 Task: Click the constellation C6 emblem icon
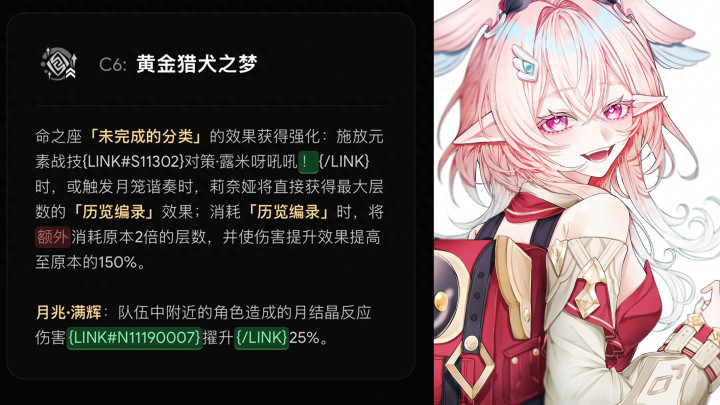coord(59,63)
